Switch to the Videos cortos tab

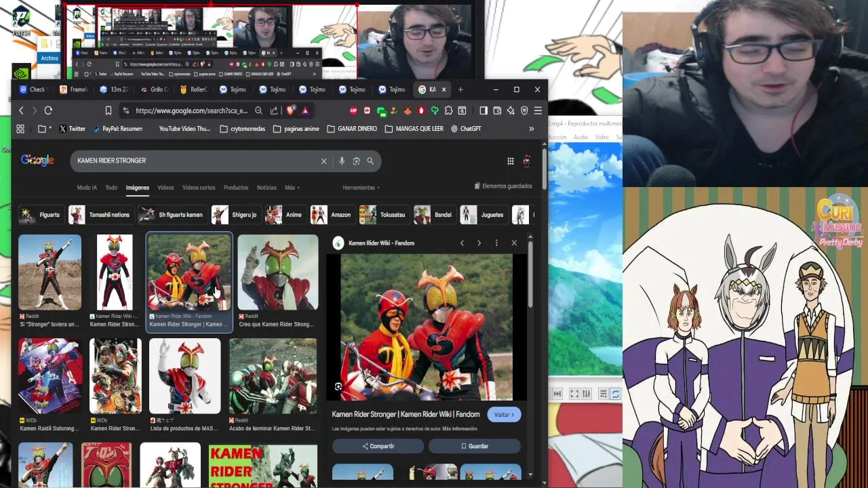coord(199,188)
